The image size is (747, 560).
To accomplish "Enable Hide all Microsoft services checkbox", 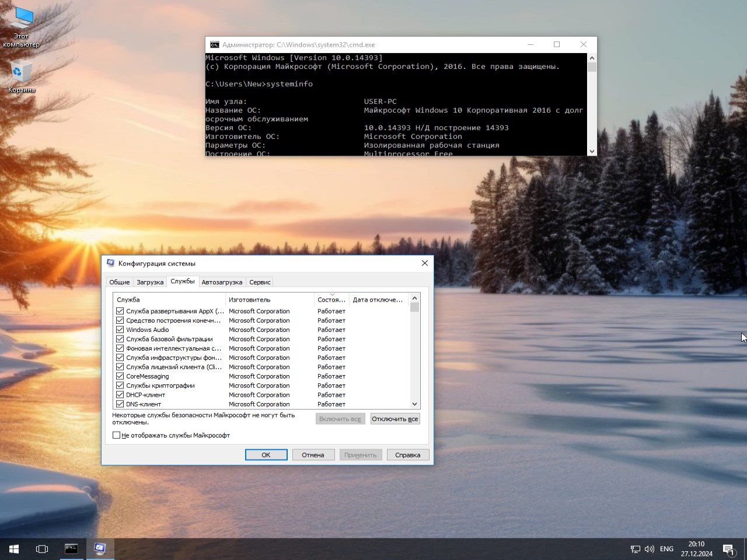I will click(116, 435).
